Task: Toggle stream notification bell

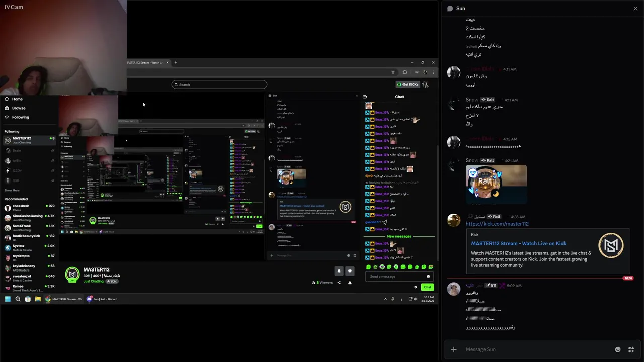Action: 339,271
